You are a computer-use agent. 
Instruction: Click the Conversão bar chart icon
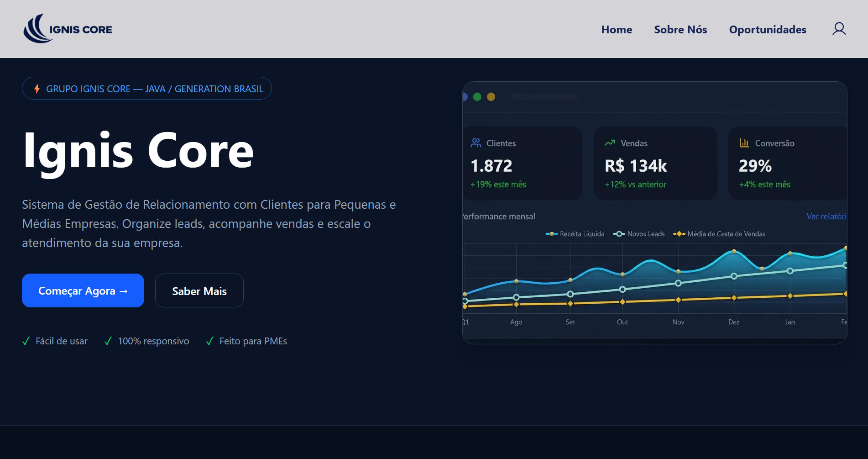744,143
